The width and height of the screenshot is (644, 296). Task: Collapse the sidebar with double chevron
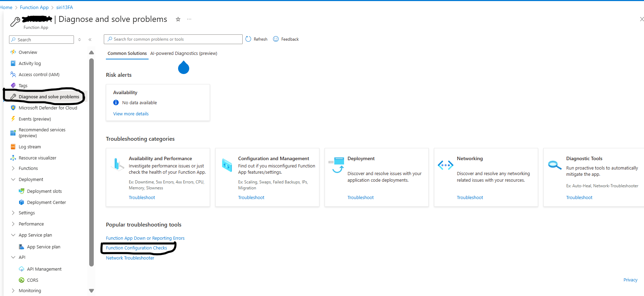tap(90, 40)
